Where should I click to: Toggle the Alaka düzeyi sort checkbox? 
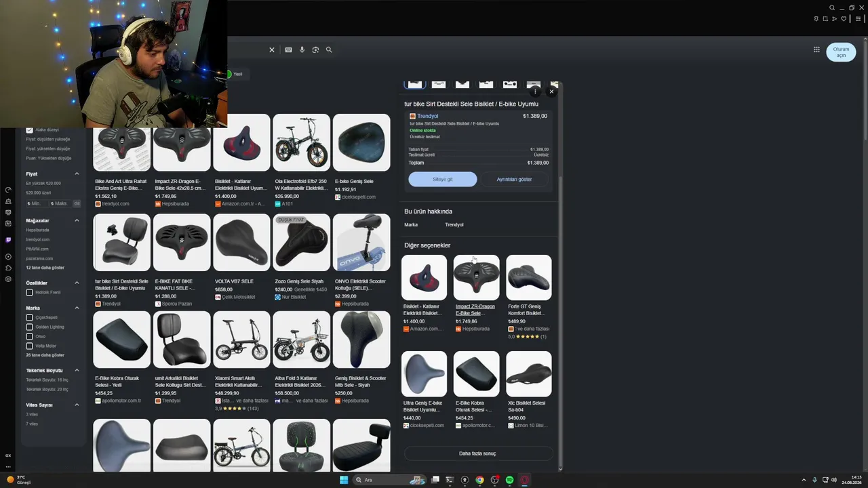(29, 129)
